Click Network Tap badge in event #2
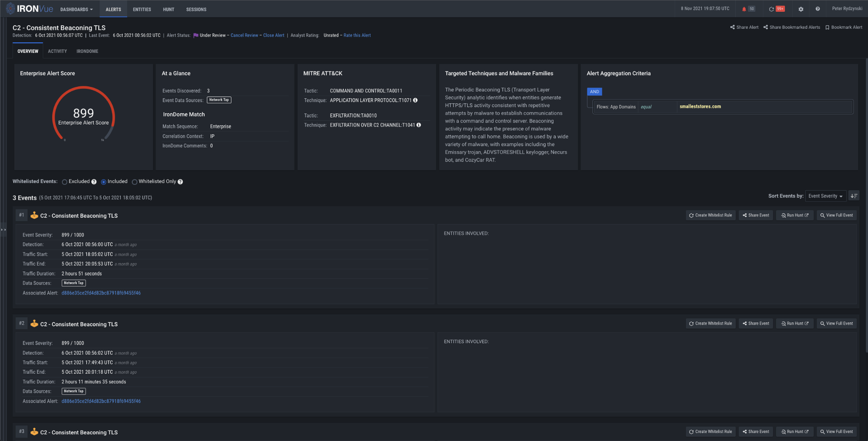The image size is (868, 441). [x=74, y=391]
